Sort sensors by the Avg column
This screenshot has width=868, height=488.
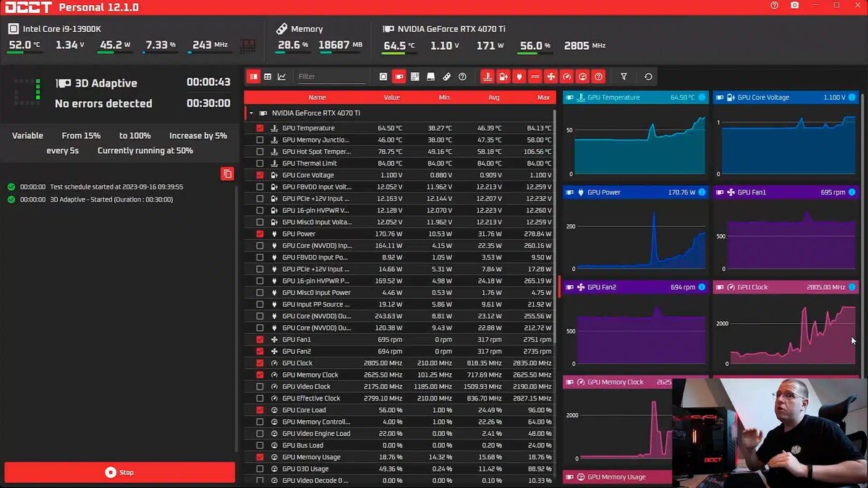(x=494, y=98)
